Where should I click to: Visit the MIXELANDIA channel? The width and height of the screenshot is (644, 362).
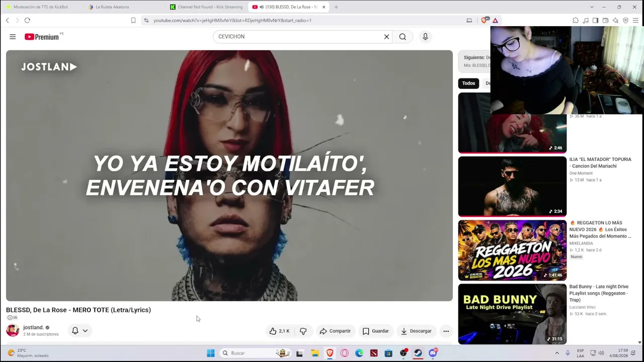[581, 243]
